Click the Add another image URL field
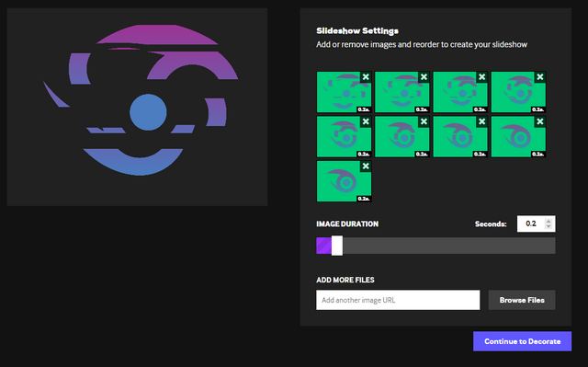The height and width of the screenshot is (367, 588). [x=398, y=300]
